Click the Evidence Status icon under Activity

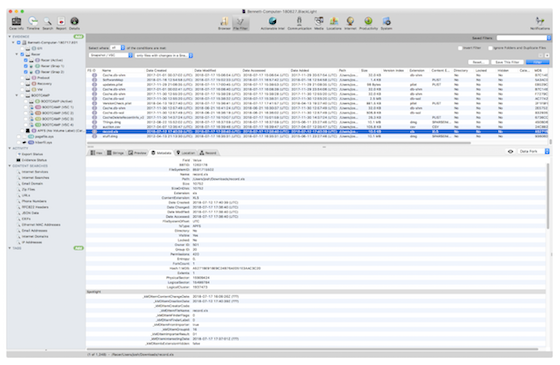coord(19,160)
